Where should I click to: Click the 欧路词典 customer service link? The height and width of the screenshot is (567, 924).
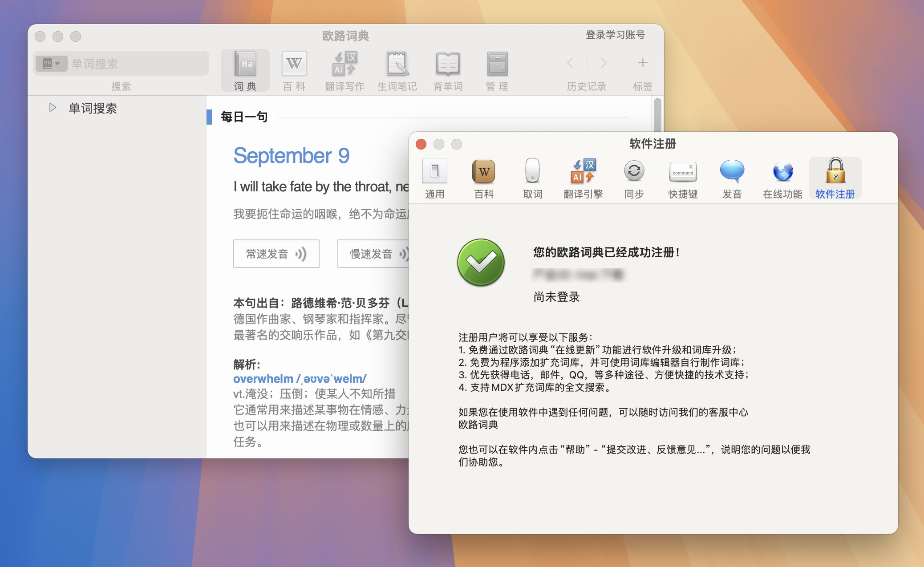(478, 425)
